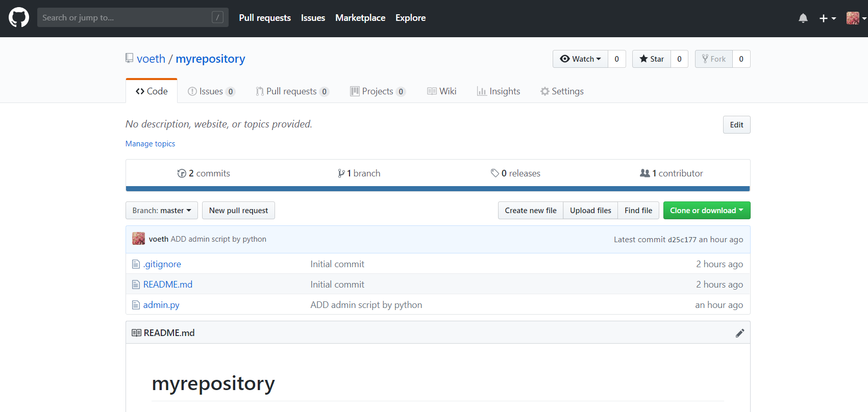Screen dimensions: 868x412
Task: Open the Branch: master dropdown
Action: click(162, 211)
